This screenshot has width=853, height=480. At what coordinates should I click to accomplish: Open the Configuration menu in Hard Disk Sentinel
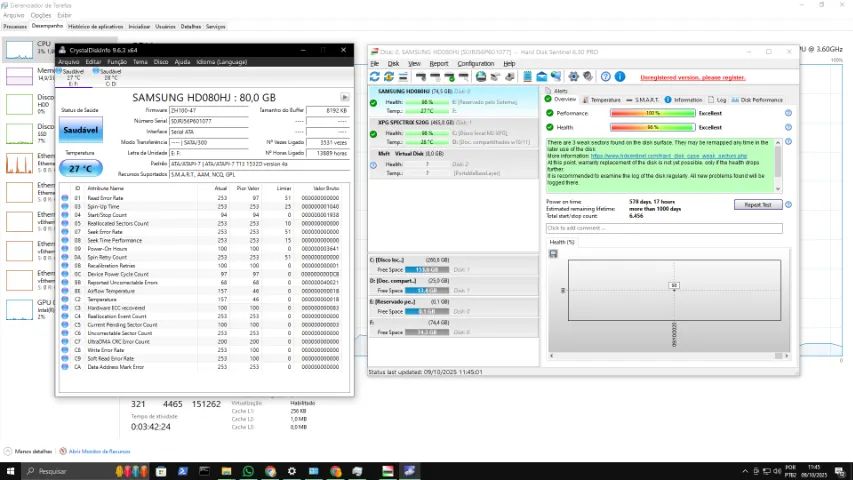point(475,64)
